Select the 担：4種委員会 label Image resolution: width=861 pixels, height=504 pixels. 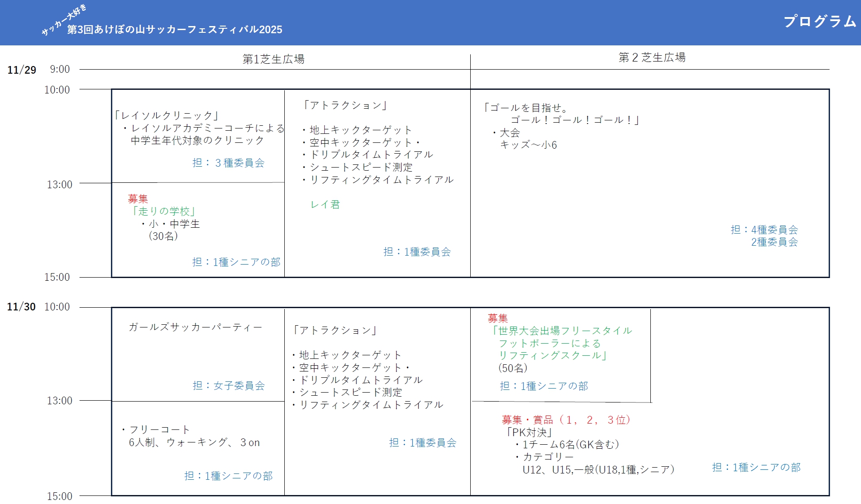[x=764, y=230]
